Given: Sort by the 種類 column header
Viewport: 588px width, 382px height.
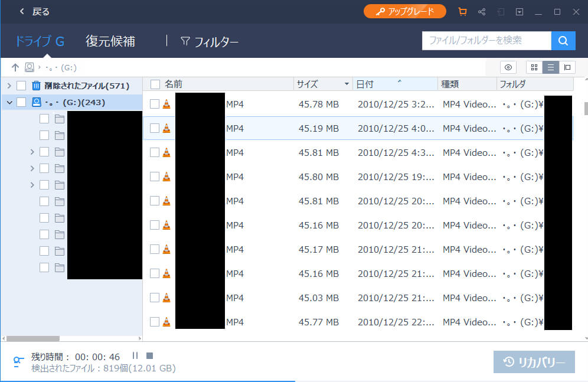Looking at the screenshot, I should [467, 84].
